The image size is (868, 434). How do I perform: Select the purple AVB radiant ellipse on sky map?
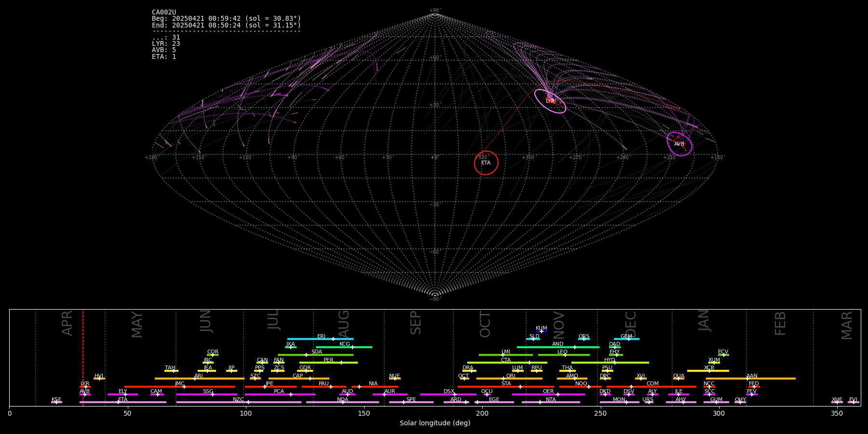(679, 144)
